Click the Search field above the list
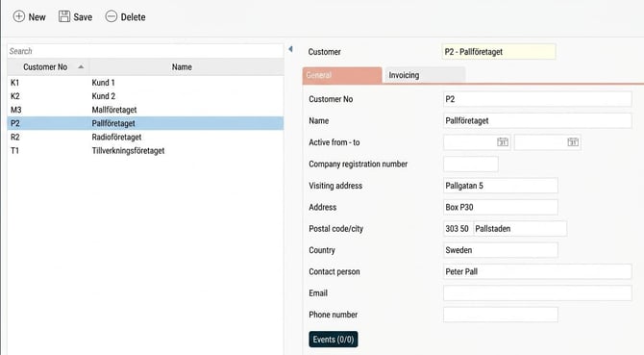Image resolution: width=644 pixels, height=355 pixels. pos(145,51)
